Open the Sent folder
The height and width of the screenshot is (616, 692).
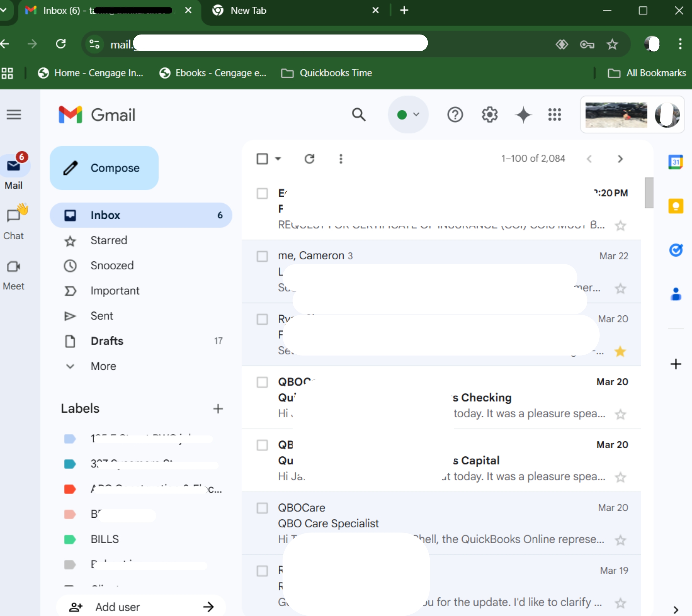[102, 316]
